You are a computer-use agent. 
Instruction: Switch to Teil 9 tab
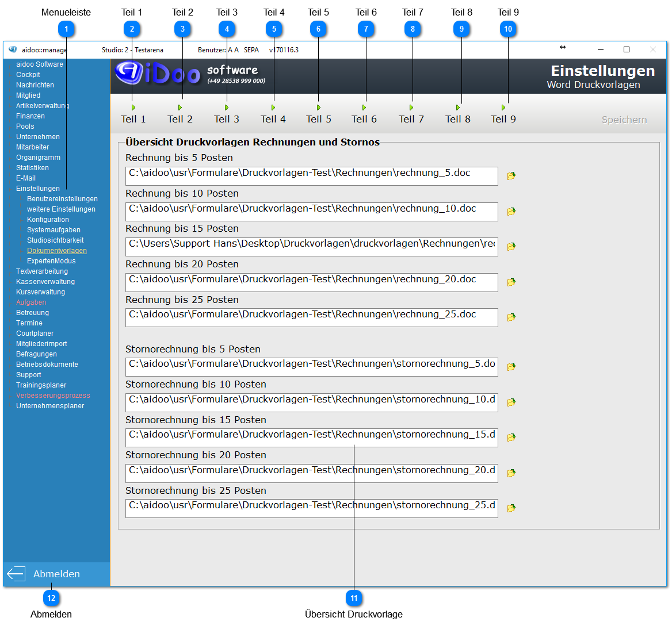click(x=503, y=115)
